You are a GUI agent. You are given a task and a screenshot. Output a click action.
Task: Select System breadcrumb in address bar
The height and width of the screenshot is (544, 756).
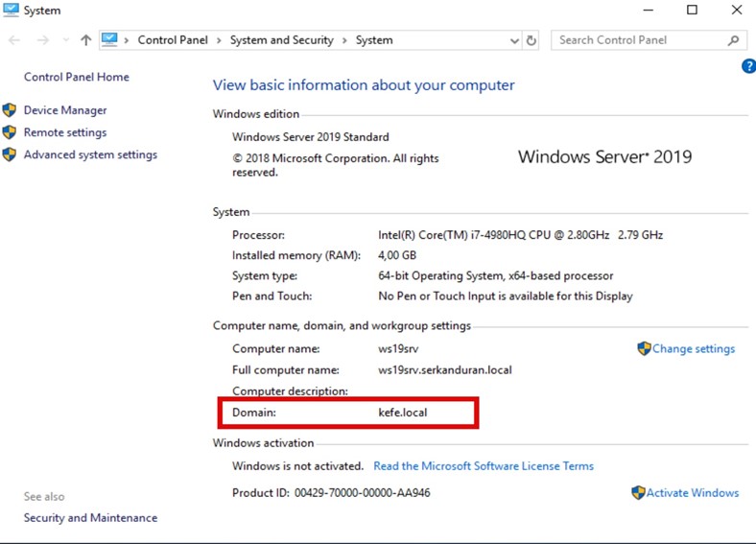tap(374, 40)
